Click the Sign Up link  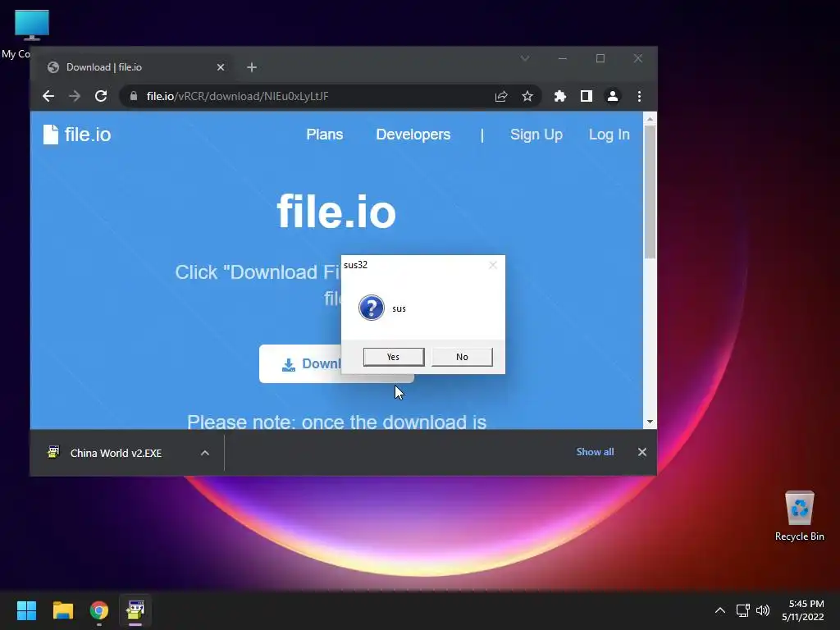536,135
